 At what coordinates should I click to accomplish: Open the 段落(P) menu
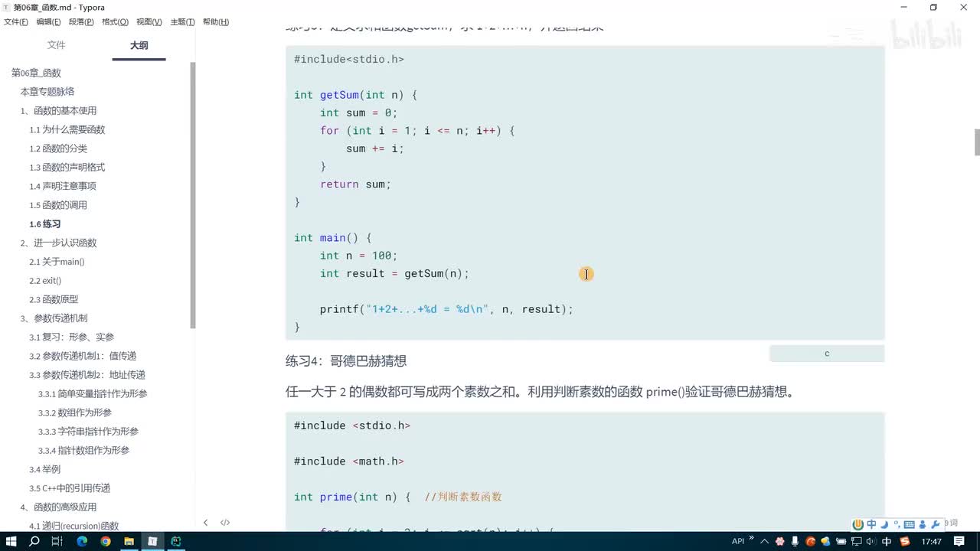pyautogui.click(x=81, y=22)
